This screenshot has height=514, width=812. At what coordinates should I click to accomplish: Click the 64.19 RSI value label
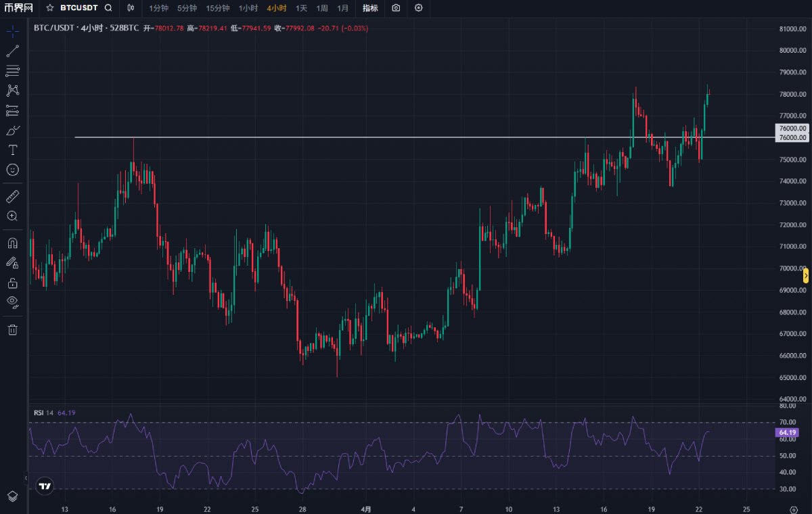pos(786,431)
